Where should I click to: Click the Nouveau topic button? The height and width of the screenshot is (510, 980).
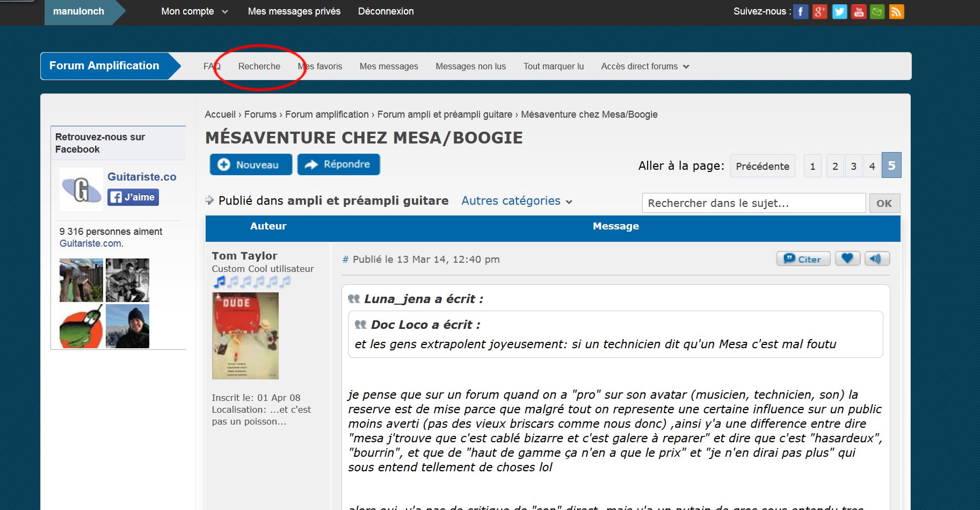[x=251, y=165]
